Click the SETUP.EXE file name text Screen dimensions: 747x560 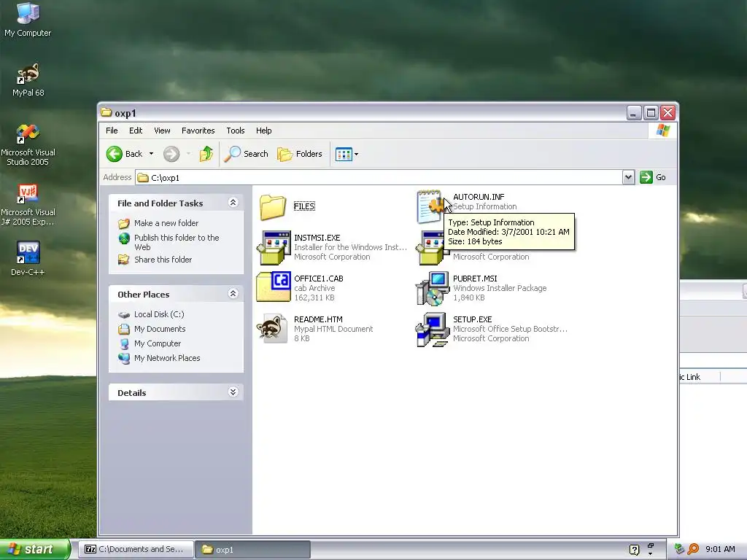click(x=473, y=319)
